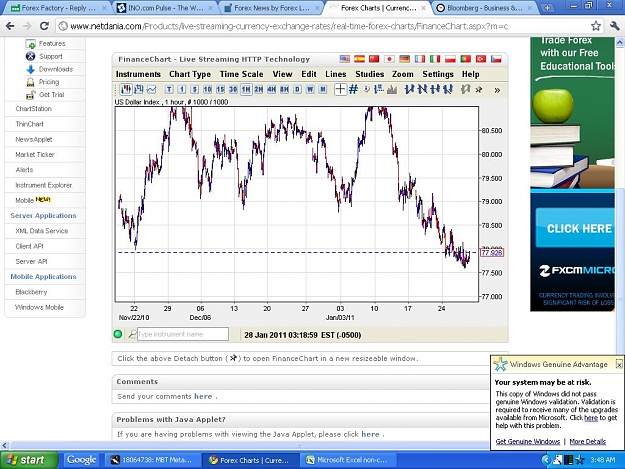Select the candlestick chart type icon
The height and width of the screenshot is (469, 625).
click(126, 89)
